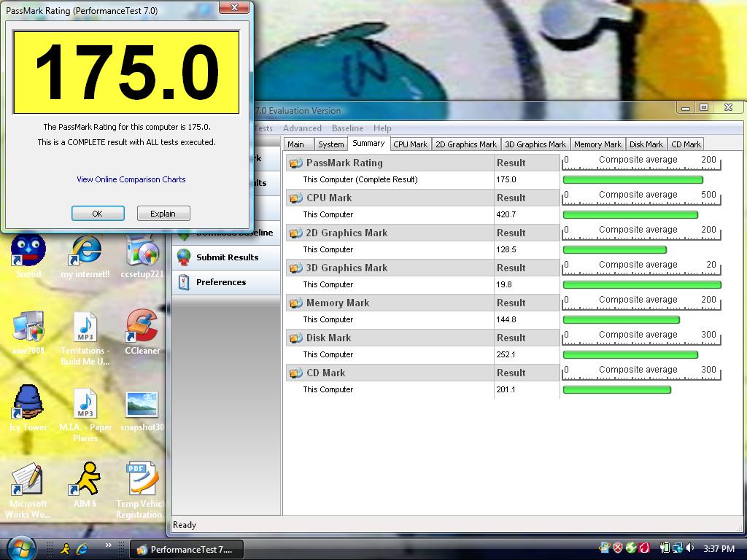Click the Submit Results globe icon
747x560 pixels.
(184, 257)
